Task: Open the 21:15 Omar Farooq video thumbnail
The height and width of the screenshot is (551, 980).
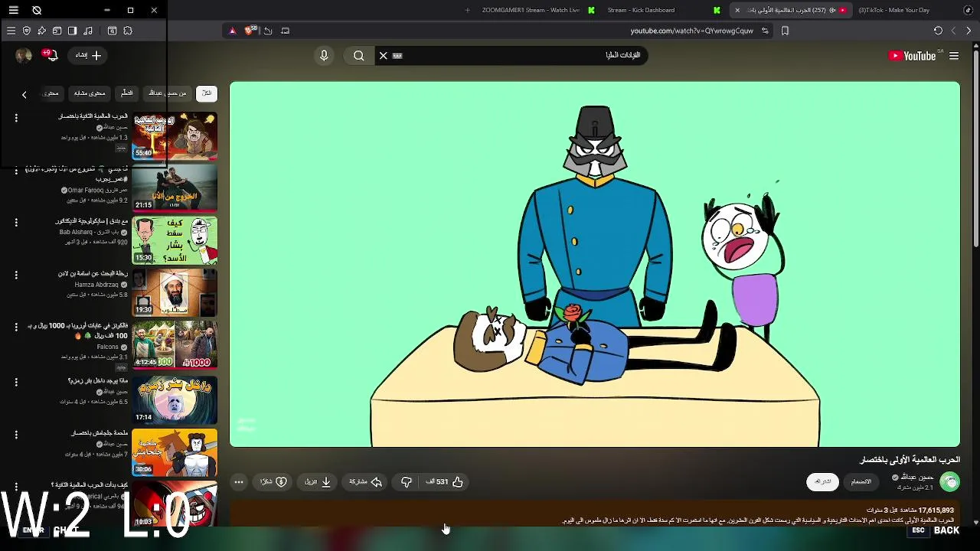Action: pos(175,187)
